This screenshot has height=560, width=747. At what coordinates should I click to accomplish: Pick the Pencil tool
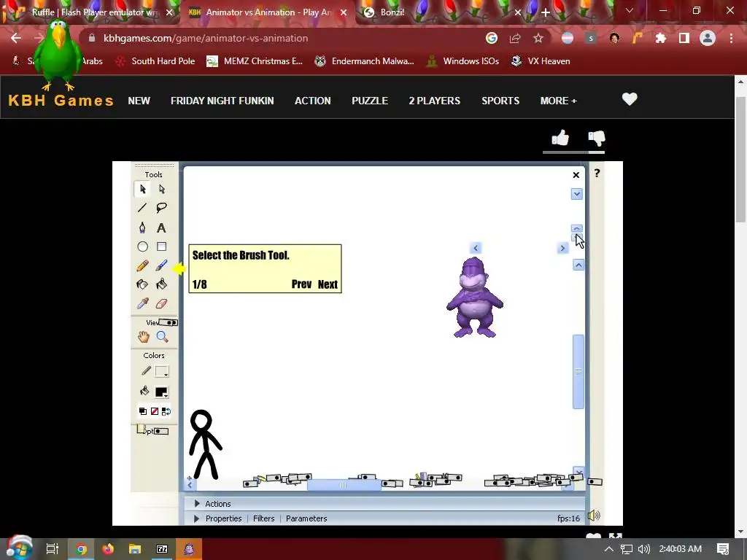click(142, 265)
